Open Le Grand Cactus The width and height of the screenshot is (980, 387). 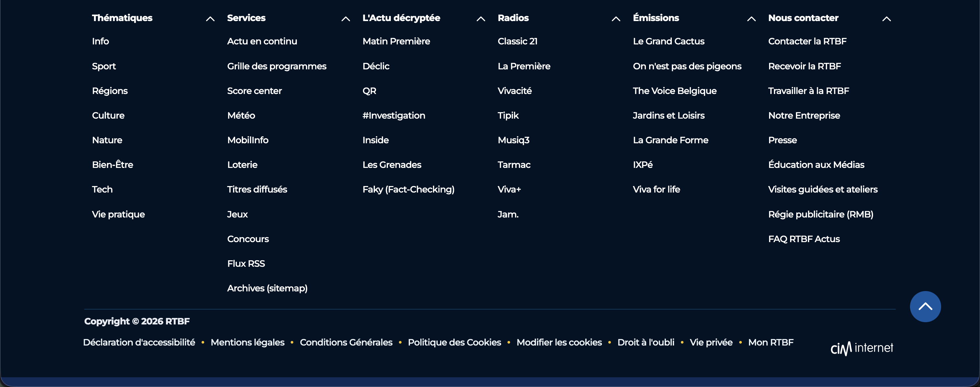pyautogui.click(x=669, y=41)
